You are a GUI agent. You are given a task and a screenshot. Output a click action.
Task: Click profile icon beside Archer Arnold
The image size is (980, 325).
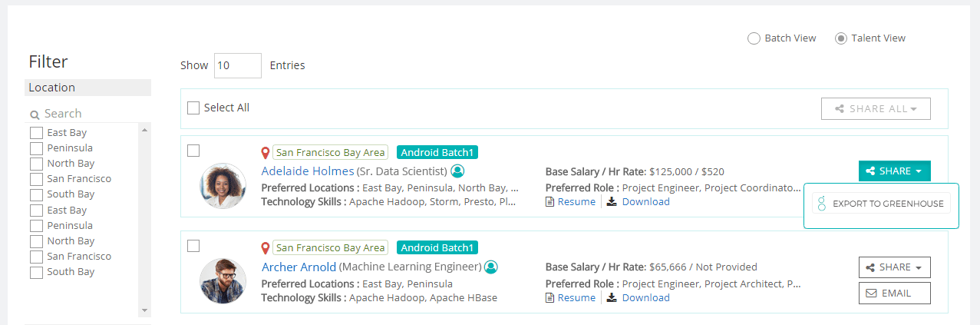492,267
